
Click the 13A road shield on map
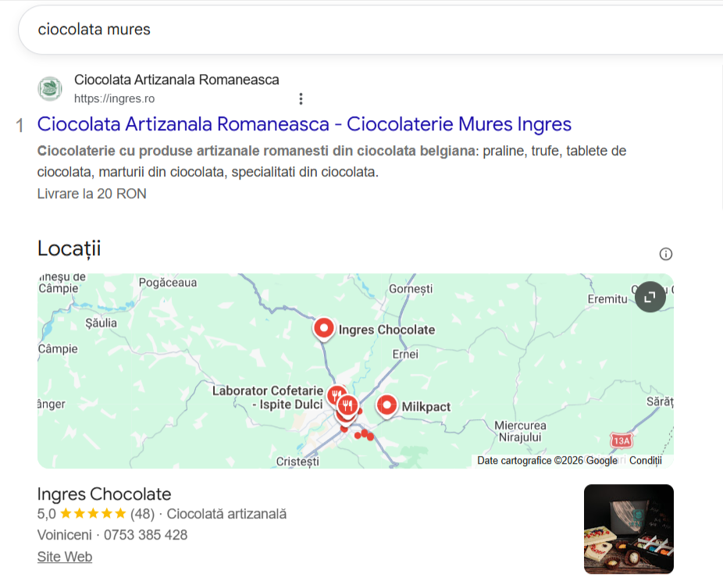click(621, 441)
